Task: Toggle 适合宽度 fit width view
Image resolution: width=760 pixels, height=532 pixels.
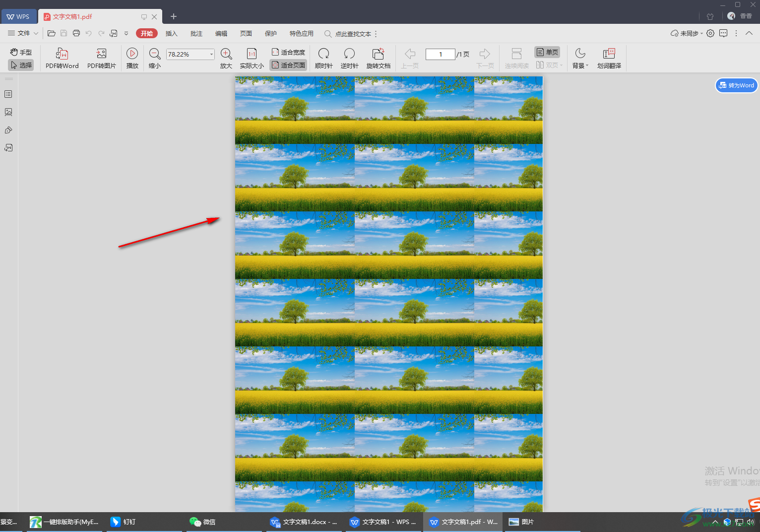Action: click(288, 52)
